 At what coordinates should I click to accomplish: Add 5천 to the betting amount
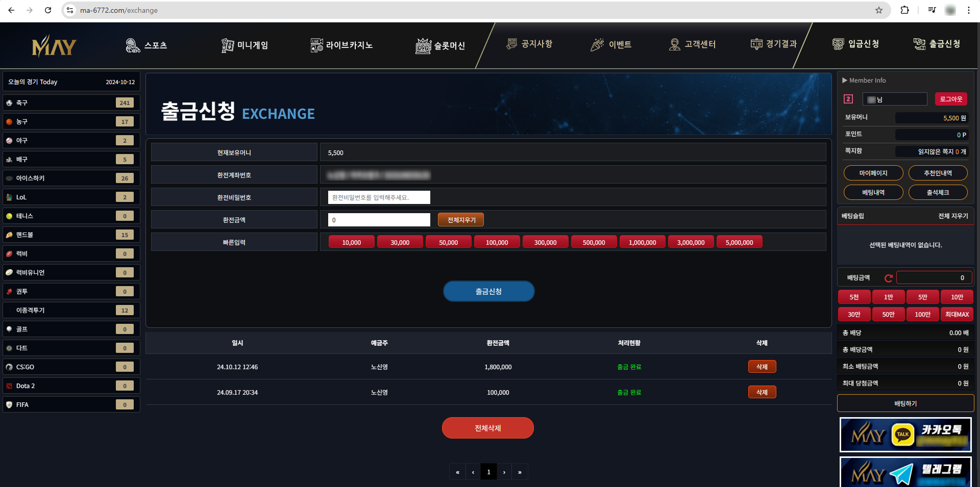click(854, 297)
